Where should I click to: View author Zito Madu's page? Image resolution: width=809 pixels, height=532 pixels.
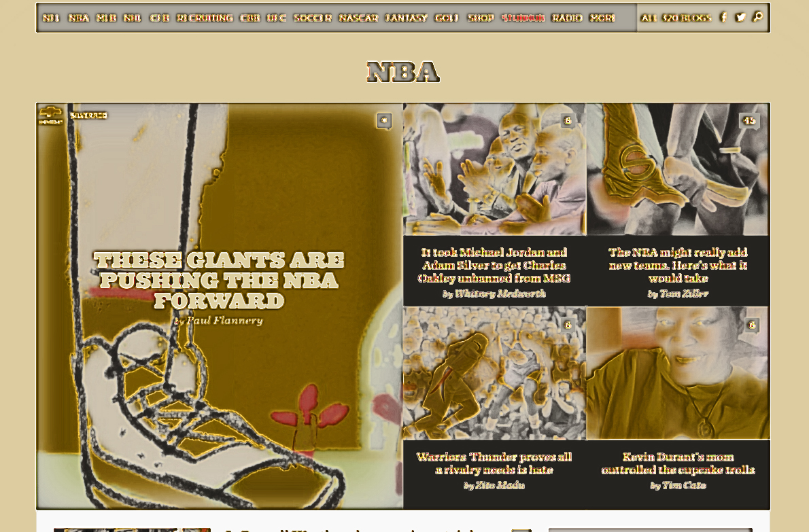[x=500, y=485]
